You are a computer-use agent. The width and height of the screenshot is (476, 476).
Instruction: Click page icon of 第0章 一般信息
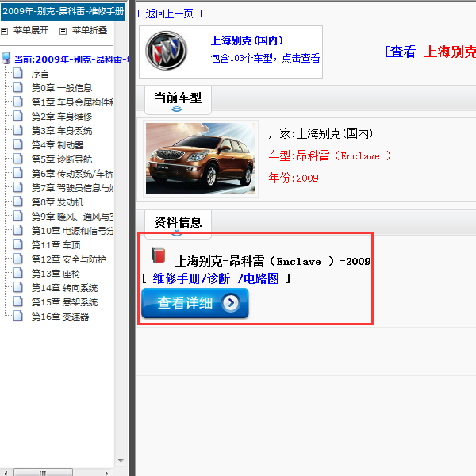point(18,87)
